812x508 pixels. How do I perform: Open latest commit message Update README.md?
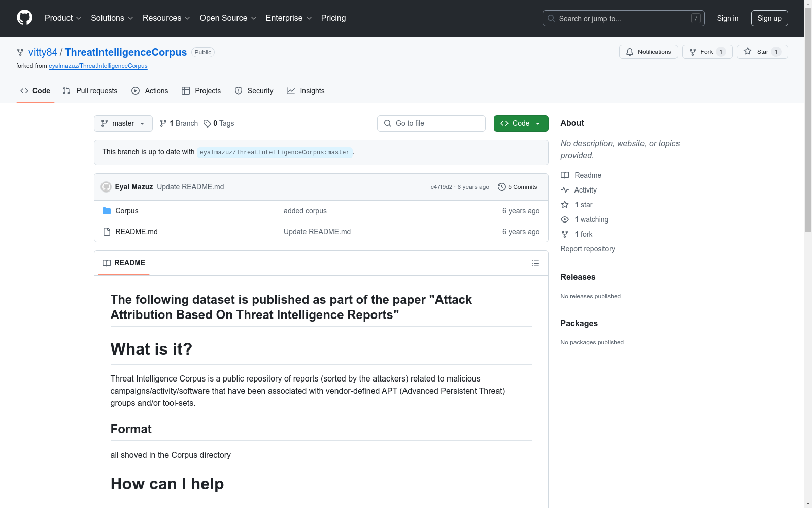click(190, 187)
